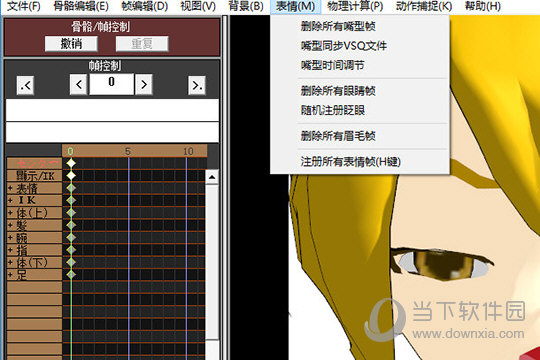Open the 动作捕捉(K) menu

pos(424,6)
